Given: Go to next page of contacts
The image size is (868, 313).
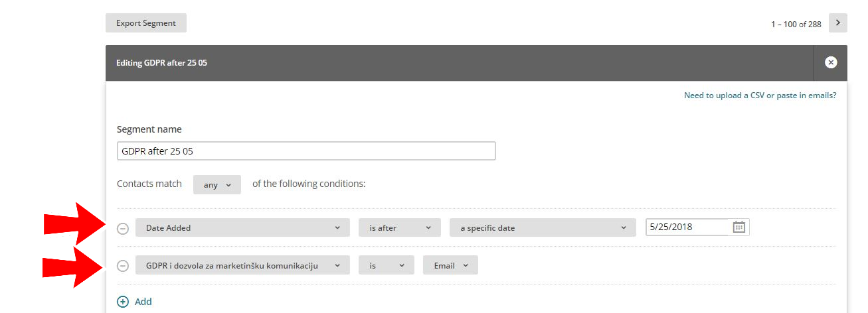Looking at the screenshot, I should click(x=837, y=23).
